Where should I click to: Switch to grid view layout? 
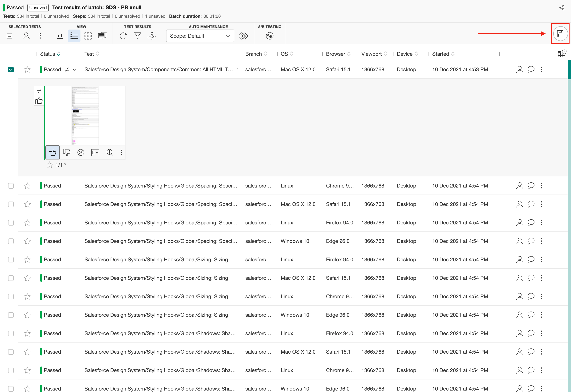[88, 36]
